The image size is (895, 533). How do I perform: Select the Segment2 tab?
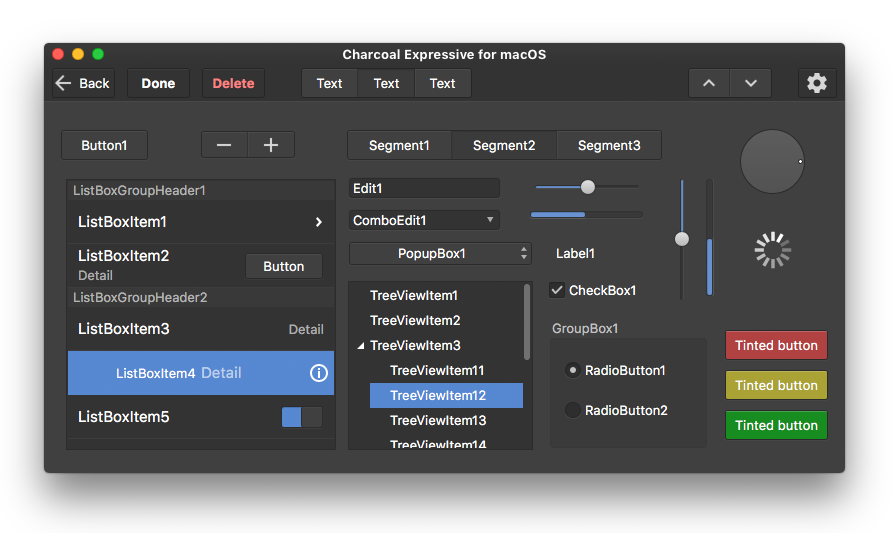click(504, 146)
